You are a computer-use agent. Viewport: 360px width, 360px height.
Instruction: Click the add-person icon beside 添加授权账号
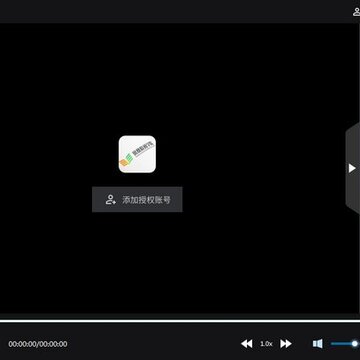[111, 199]
